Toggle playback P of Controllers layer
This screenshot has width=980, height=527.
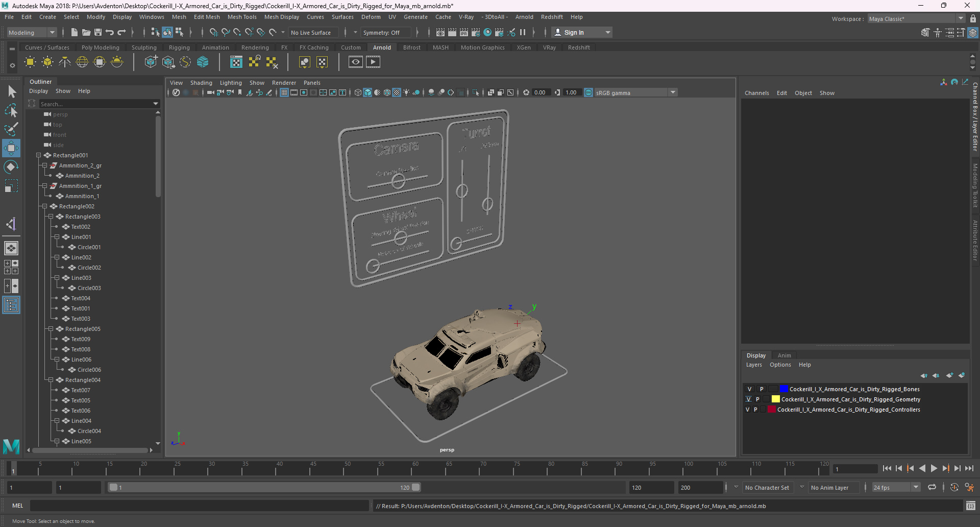(x=755, y=410)
